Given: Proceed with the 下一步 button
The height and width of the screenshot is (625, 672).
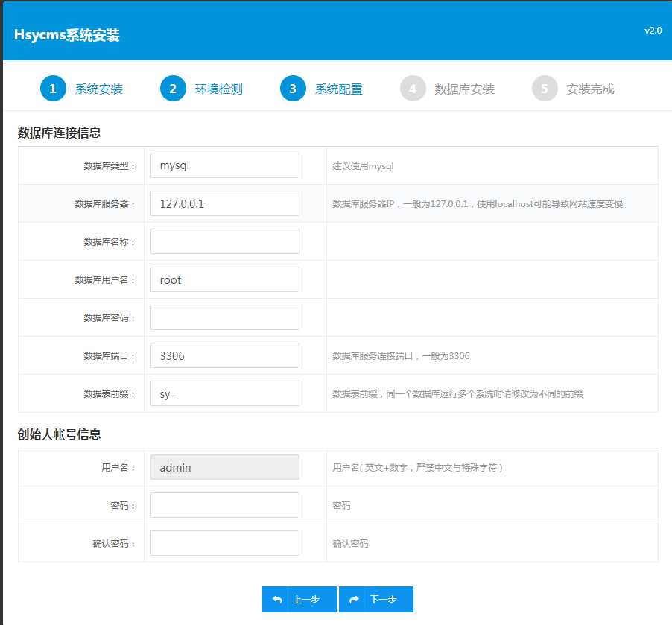Looking at the screenshot, I should point(375,599).
